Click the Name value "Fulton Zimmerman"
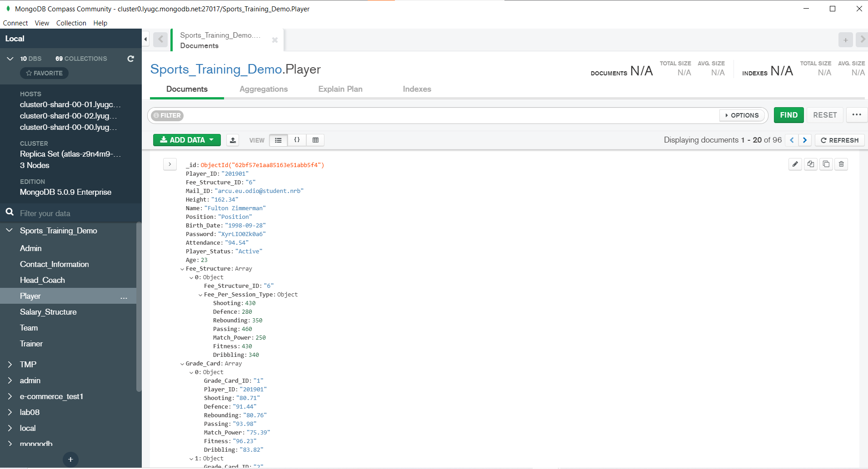This screenshot has height=469, width=868. click(x=235, y=208)
